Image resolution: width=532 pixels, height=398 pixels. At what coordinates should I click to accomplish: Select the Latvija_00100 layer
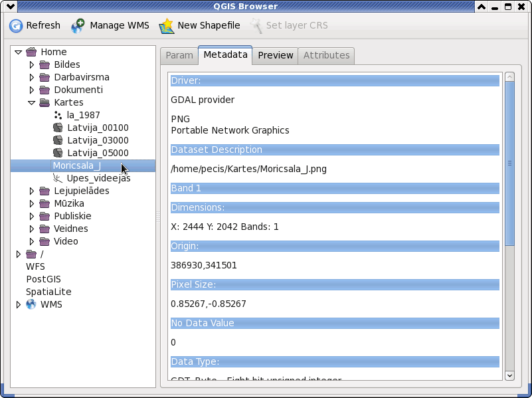point(98,128)
